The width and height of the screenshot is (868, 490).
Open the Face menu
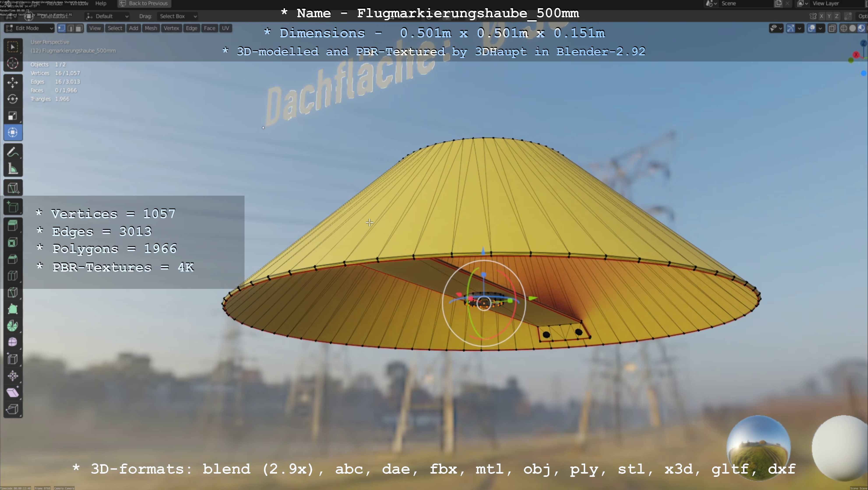pos(209,28)
